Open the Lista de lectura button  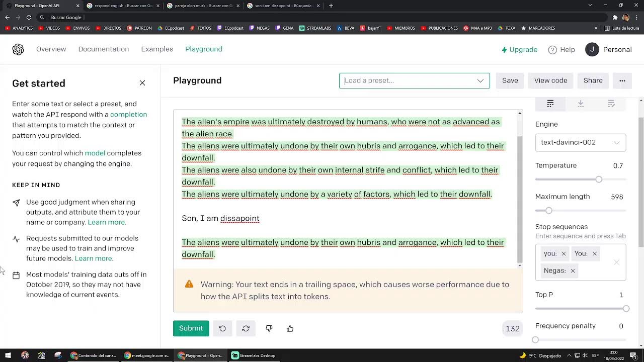pyautogui.click(x=622, y=28)
